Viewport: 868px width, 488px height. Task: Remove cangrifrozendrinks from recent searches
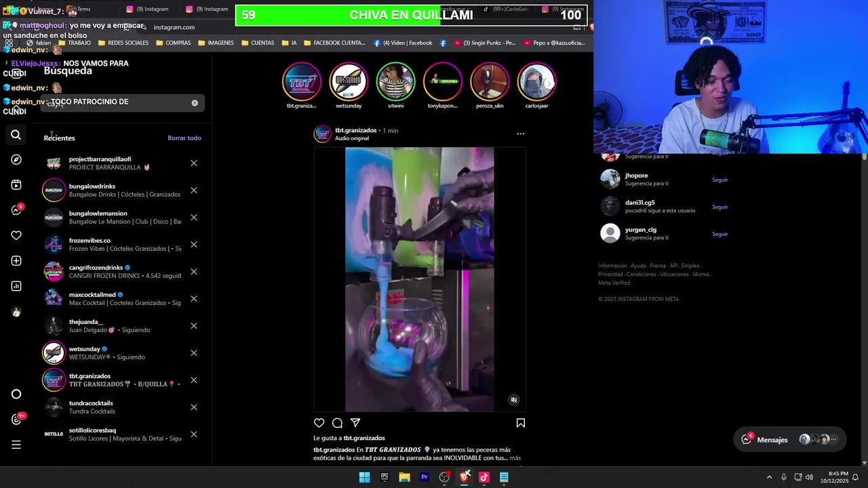[x=194, y=272]
